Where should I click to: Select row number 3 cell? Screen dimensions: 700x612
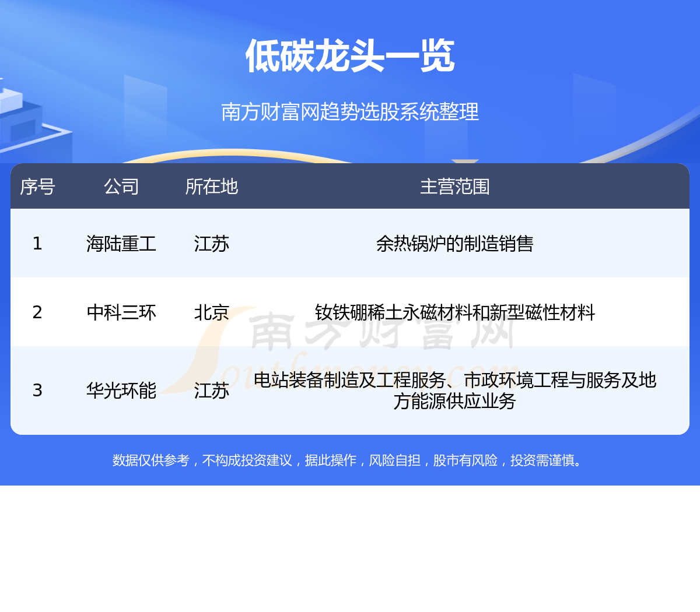click(x=37, y=390)
